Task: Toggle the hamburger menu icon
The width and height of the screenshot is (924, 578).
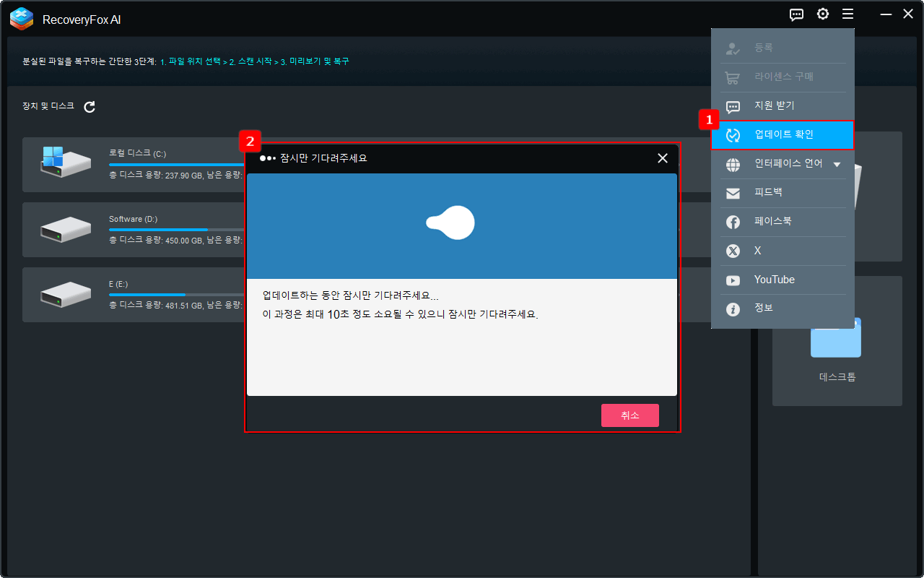Action: tap(847, 14)
